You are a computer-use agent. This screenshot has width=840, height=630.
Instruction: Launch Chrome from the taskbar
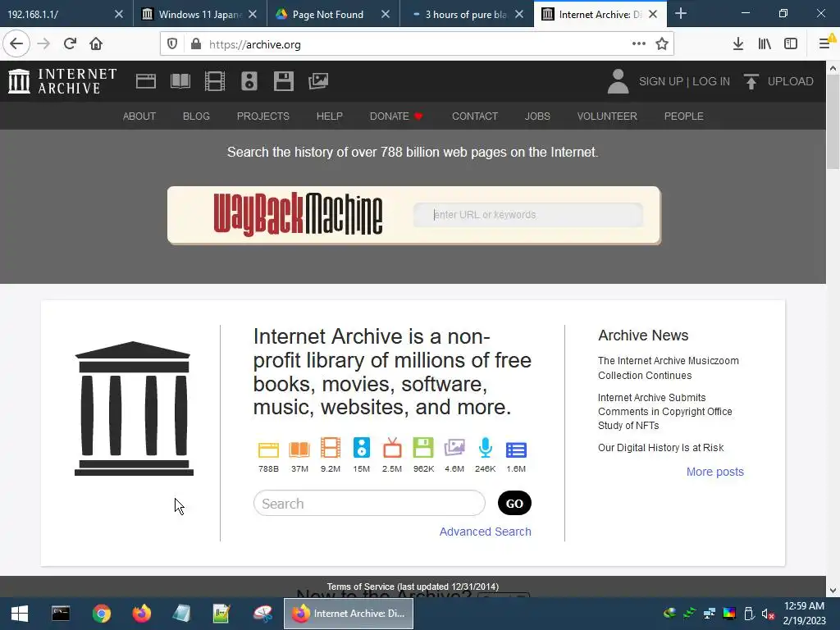tap(101, 614)
